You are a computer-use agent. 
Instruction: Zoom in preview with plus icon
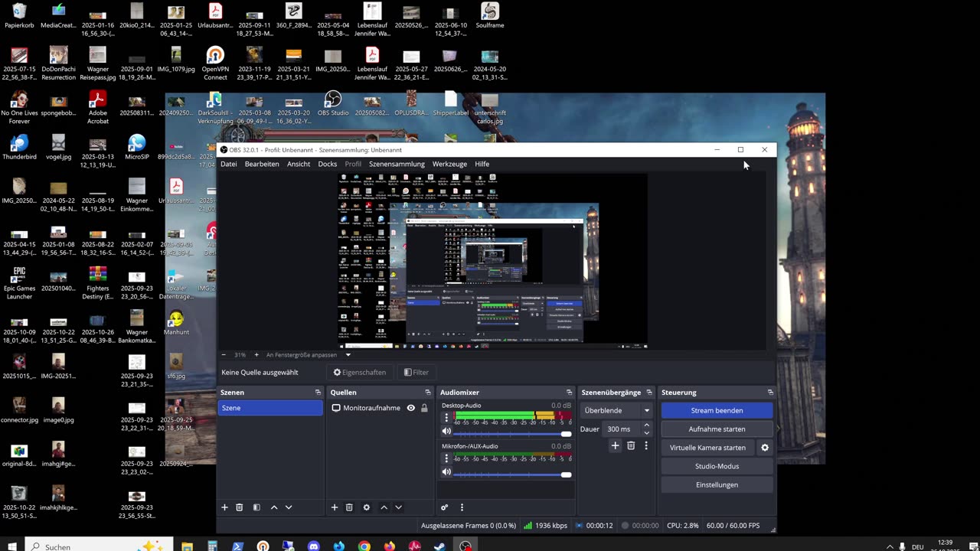256,355
